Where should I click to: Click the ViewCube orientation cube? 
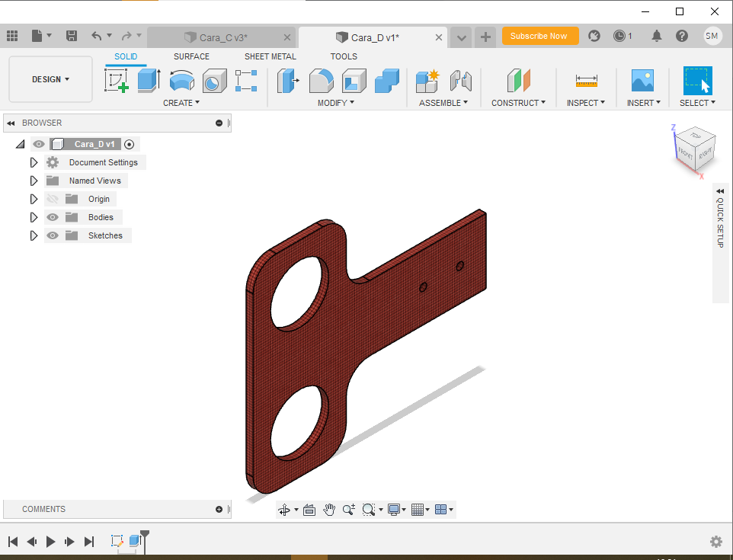[695, 149]
